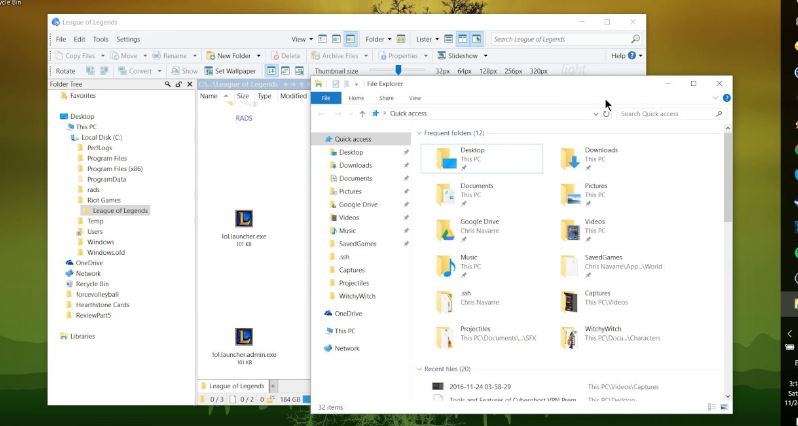Click the blue File tab in File Explorer
The height and width of the screenshot is (426, 798).
click(326, 98)
